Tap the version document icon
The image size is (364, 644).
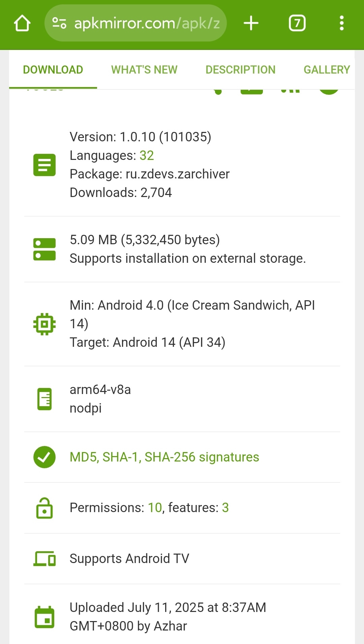[44, 165]
